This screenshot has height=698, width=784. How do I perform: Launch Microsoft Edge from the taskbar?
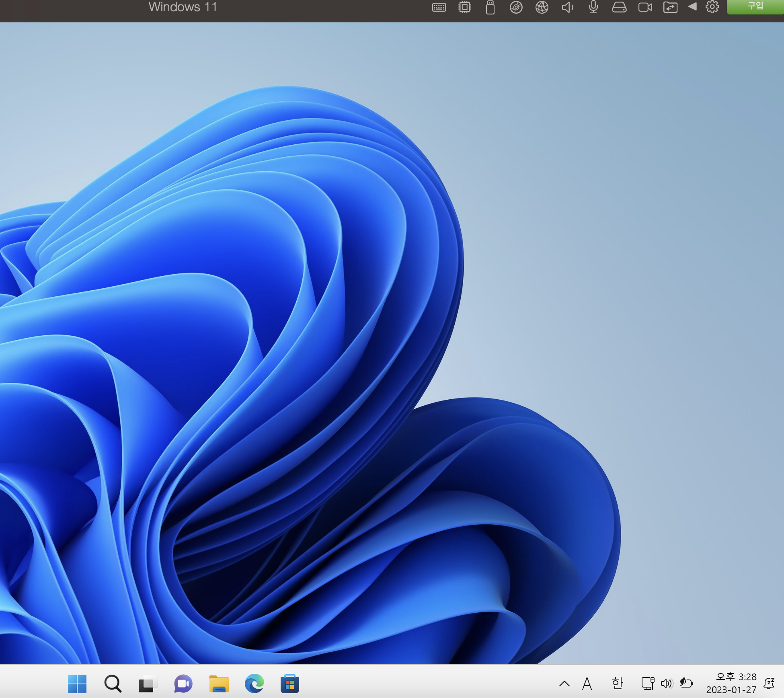[254, 684]
